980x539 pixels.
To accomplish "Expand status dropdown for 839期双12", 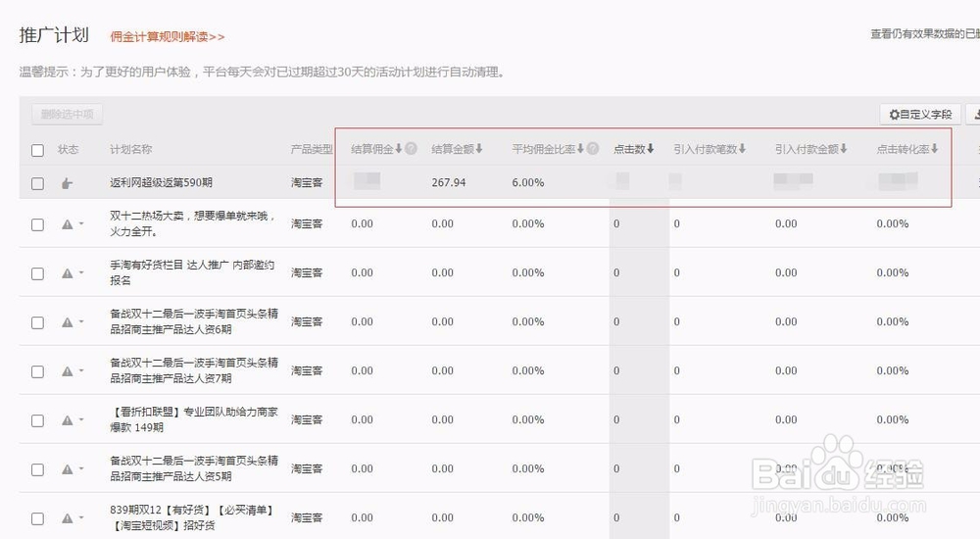I will (x=81, y=517).
